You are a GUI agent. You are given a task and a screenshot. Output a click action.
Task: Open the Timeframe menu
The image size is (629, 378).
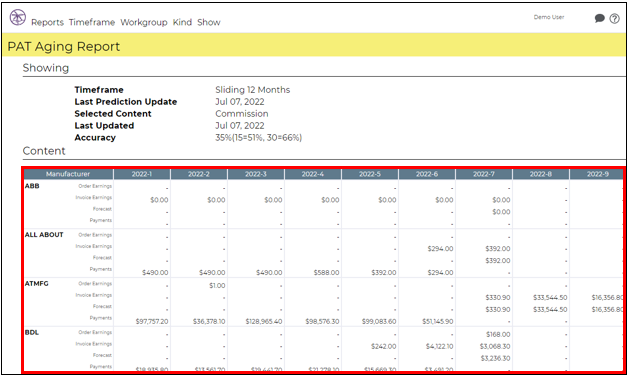click(x=92, y=22)
